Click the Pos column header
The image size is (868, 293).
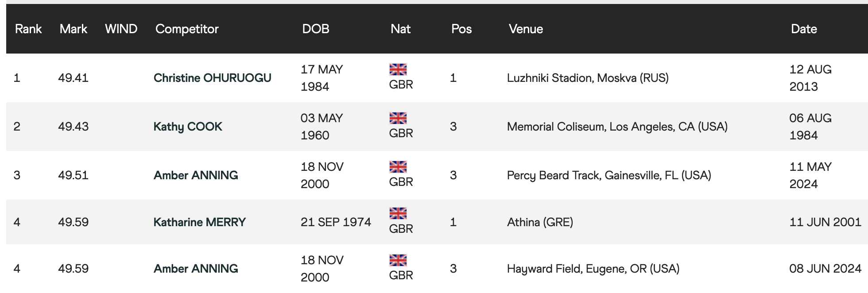click(x=461, y=29)
